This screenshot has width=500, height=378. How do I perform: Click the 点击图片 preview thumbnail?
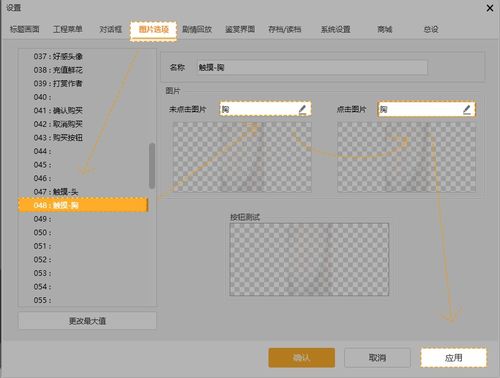[x=406, y=157]
